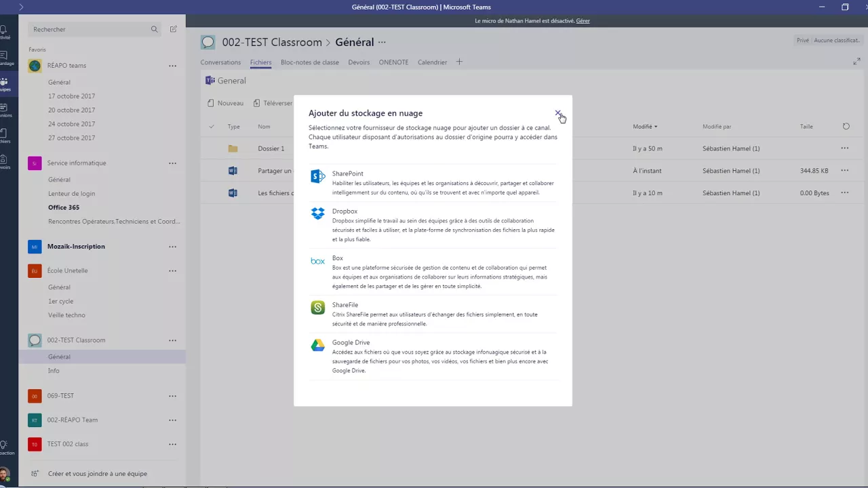Open RÉAPO teams avatar

[35, 66]
